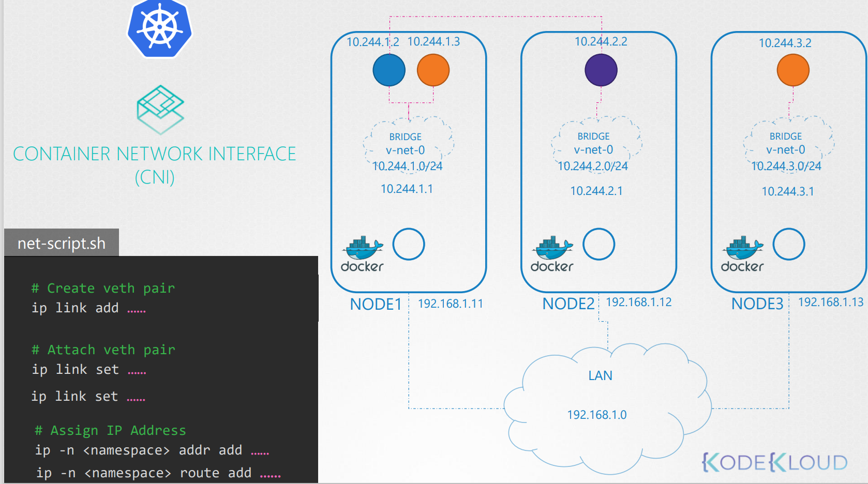Image resolution: width=868 pixels, height=484 pixels.
Task: Click the node IP 192.168.1.11
Action: click(x=451, y=304)
